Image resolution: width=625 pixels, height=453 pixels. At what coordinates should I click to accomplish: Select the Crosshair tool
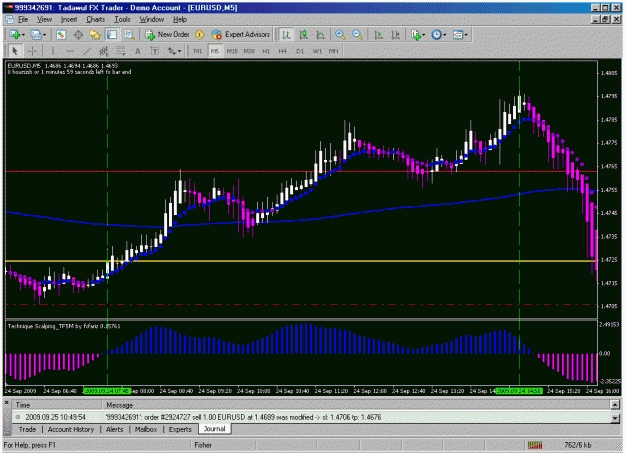(x=32, y=51)
